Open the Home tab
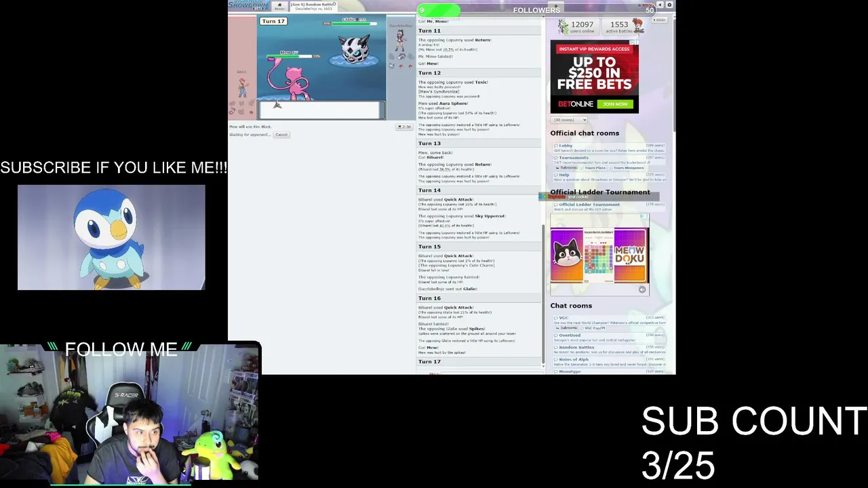The width and height of the screenshot is (868, 488). [x=279, y=7]
